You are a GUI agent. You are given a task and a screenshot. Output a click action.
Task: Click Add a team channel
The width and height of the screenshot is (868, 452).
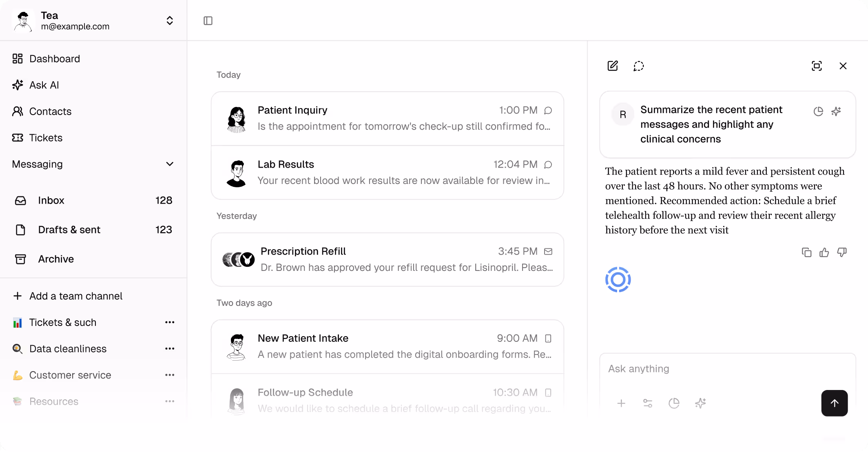point(75,296)
